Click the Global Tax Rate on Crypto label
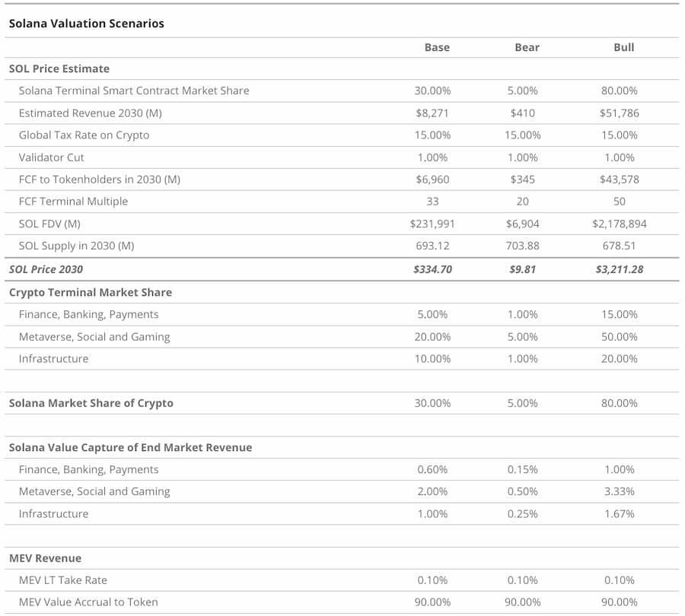 pyautogui.click(x=84, y=135)
